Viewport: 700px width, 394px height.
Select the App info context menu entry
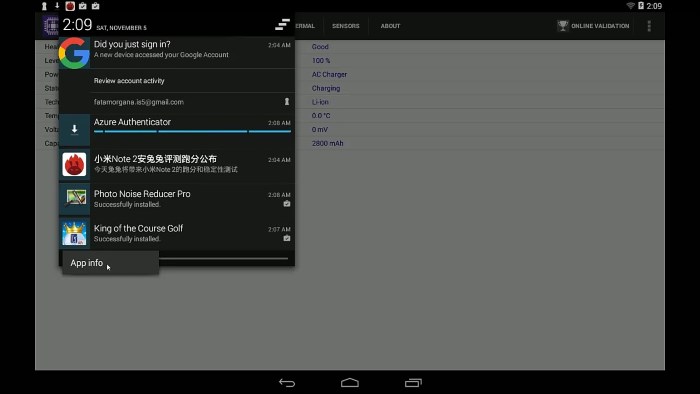(110, 263)
